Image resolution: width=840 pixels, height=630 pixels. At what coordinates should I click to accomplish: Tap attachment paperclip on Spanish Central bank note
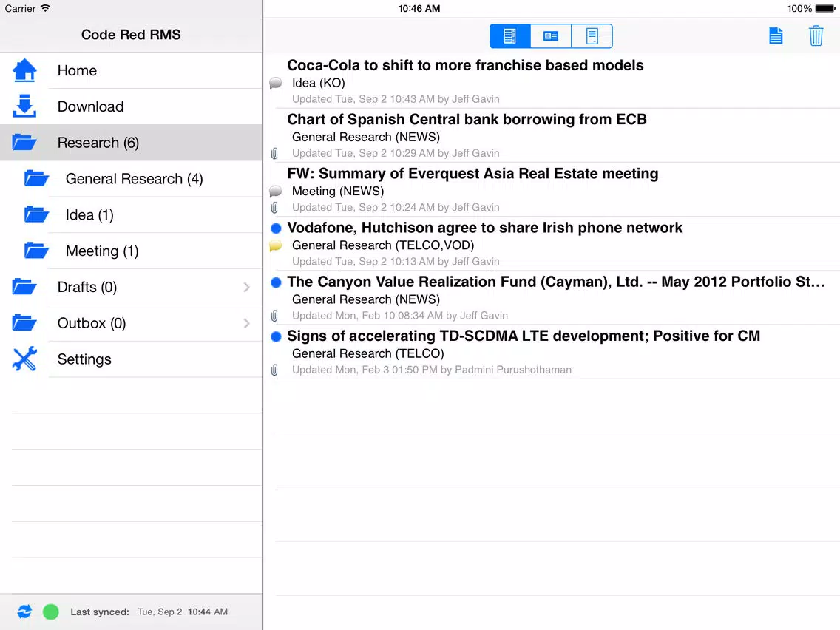[x=274, y=154]
